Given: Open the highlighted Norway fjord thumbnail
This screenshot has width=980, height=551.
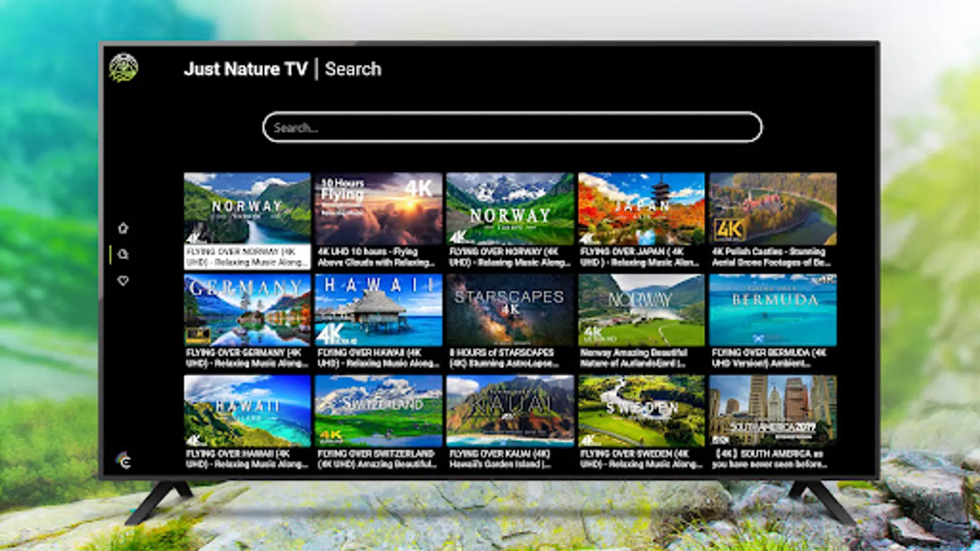Looking at the screenshot, I should [x=247, y=208].
